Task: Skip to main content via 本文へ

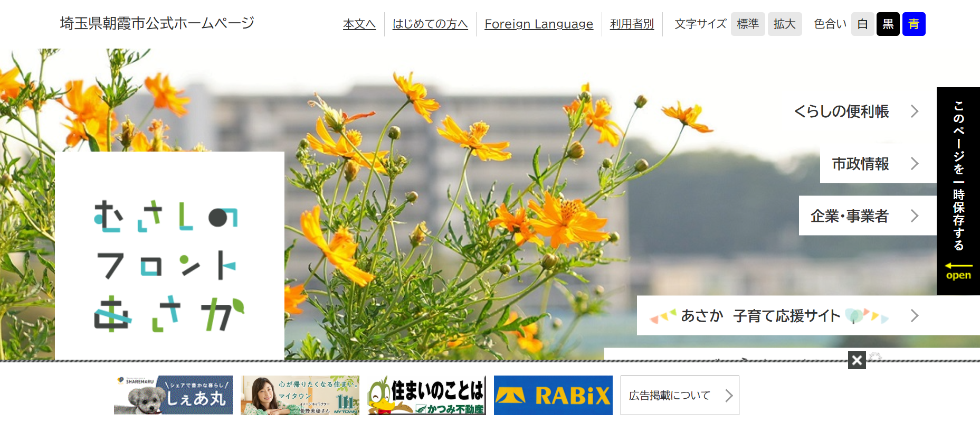Action: (359, 24)
